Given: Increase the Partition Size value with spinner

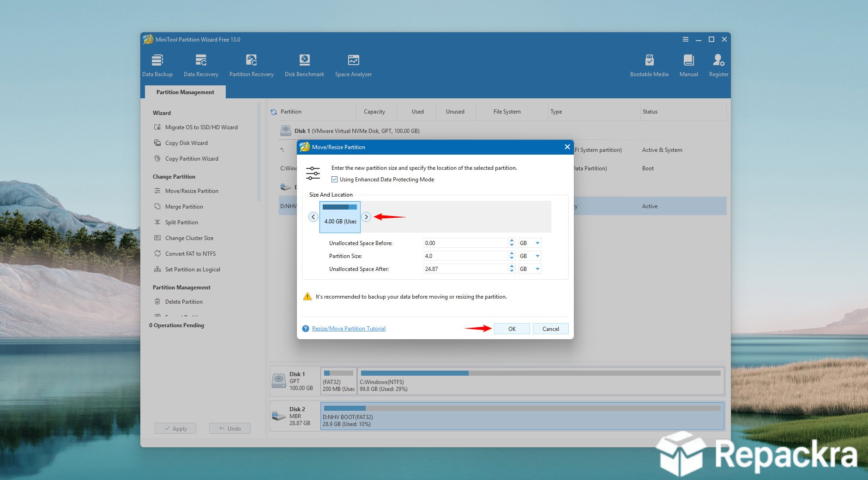Looking at the screenshot, I should [512, 254].
